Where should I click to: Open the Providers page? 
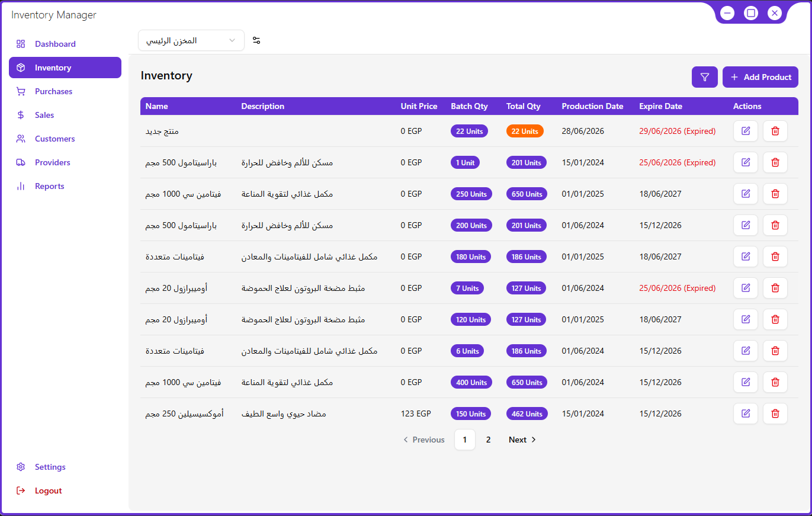click(x=65, y=162)
